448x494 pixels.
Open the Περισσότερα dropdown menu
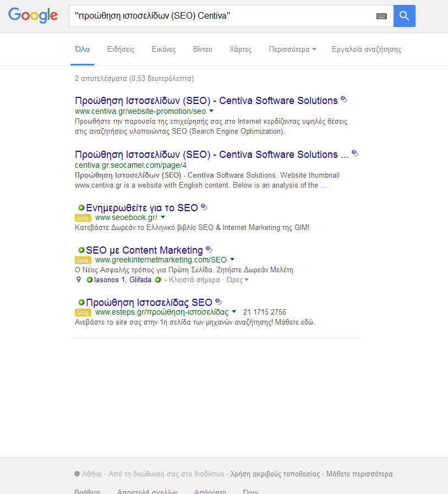coord(292,50)
